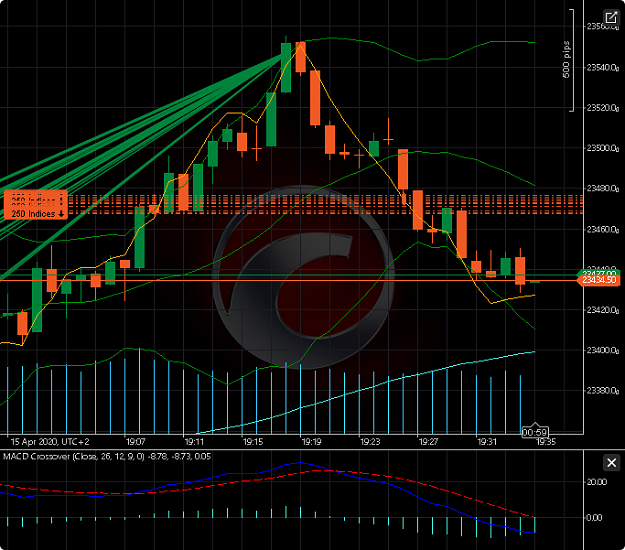Click the 23380.0 price axis label
The height and width of the screenshot is (550, 625).
pos(603,390)
